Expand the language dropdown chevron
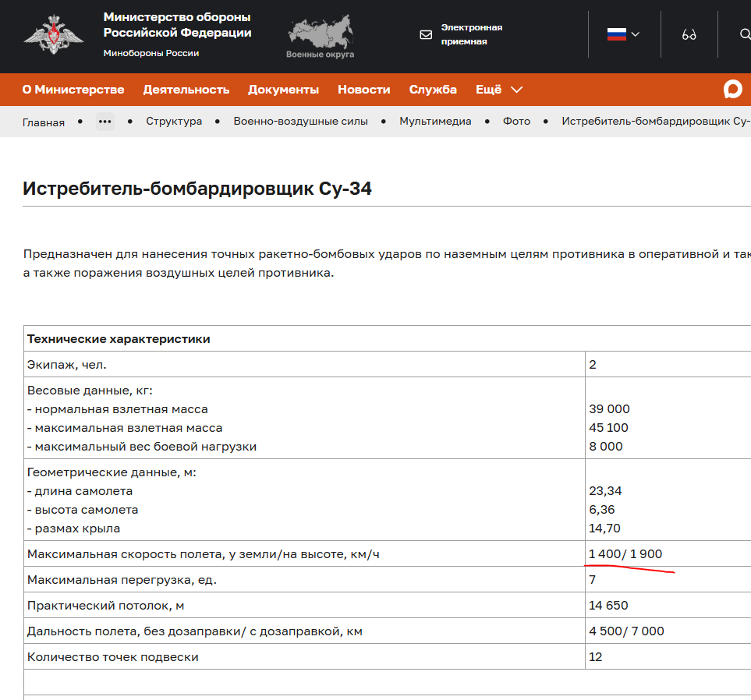The width and height of the screenshot is (751, 700). tap(636, 34)
